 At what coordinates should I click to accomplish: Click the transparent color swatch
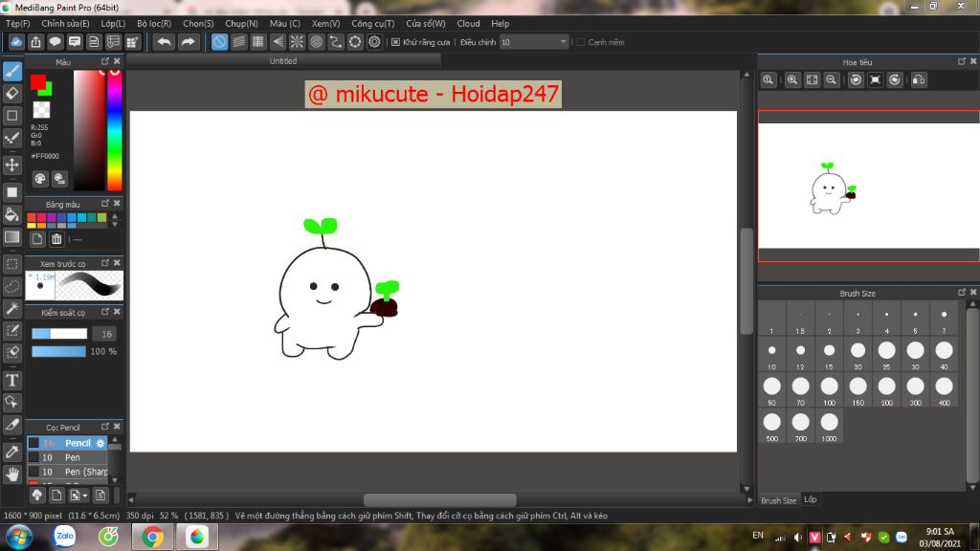[x=41, y=109]
